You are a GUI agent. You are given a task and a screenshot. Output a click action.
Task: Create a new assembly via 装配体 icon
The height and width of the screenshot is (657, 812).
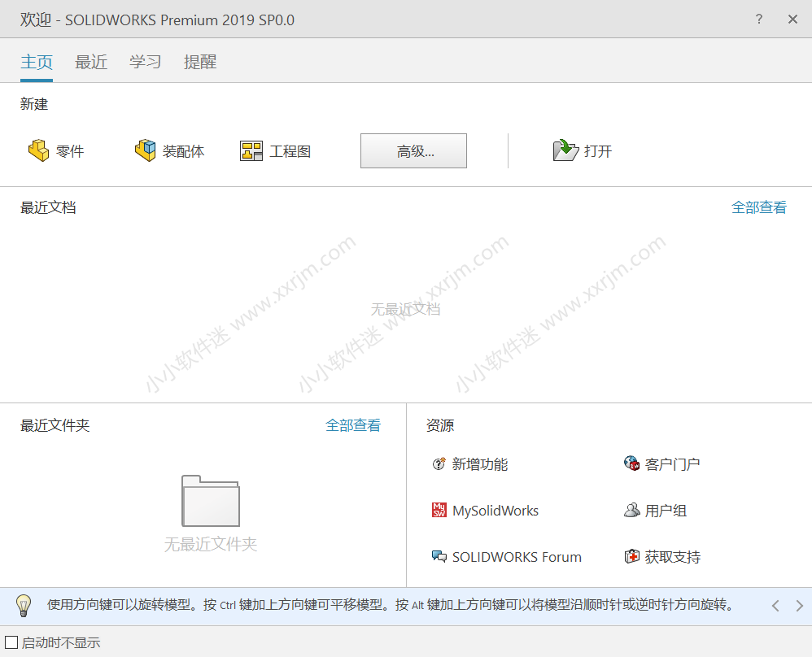coord(145,150)
